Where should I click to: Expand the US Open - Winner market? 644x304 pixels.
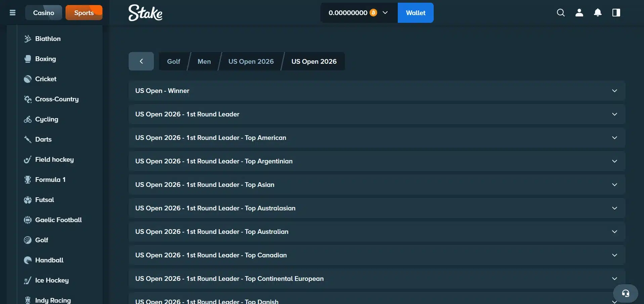tap(377, 91)
